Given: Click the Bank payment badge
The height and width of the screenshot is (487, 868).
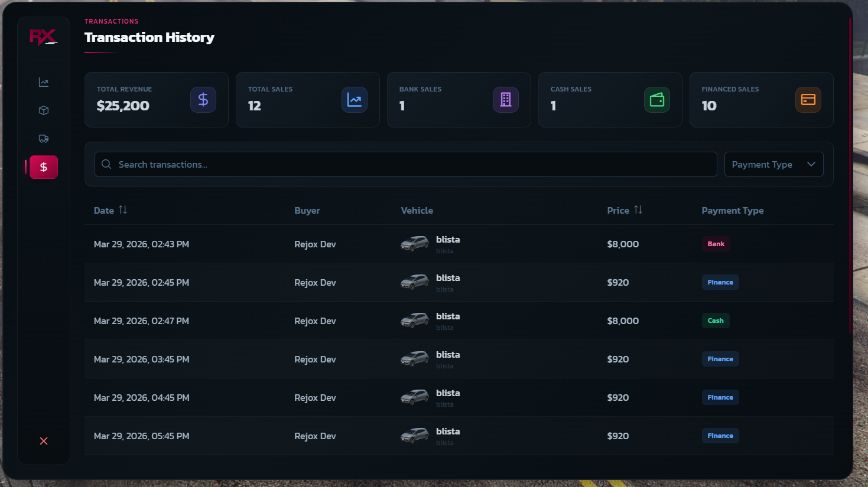Looking at the screenshot, I should pyautogui.click(x=716, y=244).
